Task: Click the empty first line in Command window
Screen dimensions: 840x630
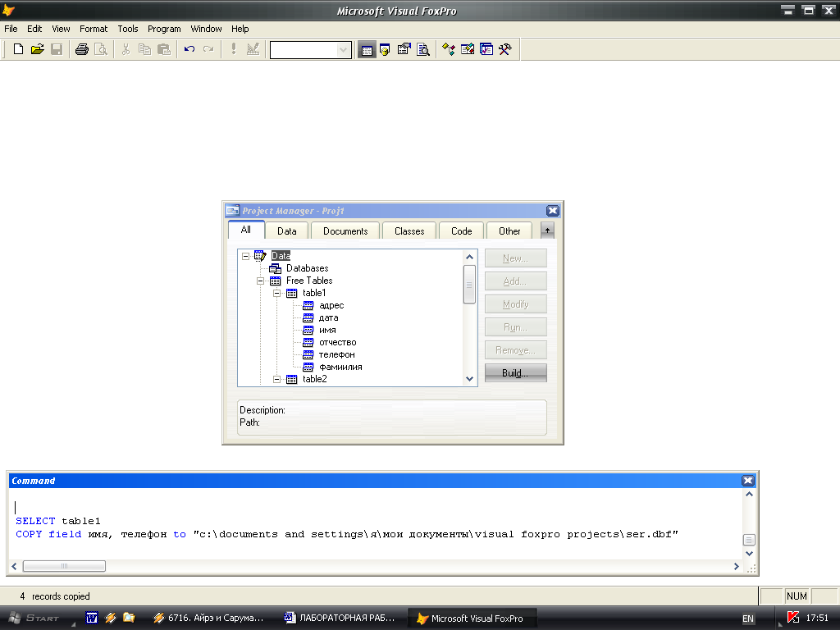Action: click(375, 507)
